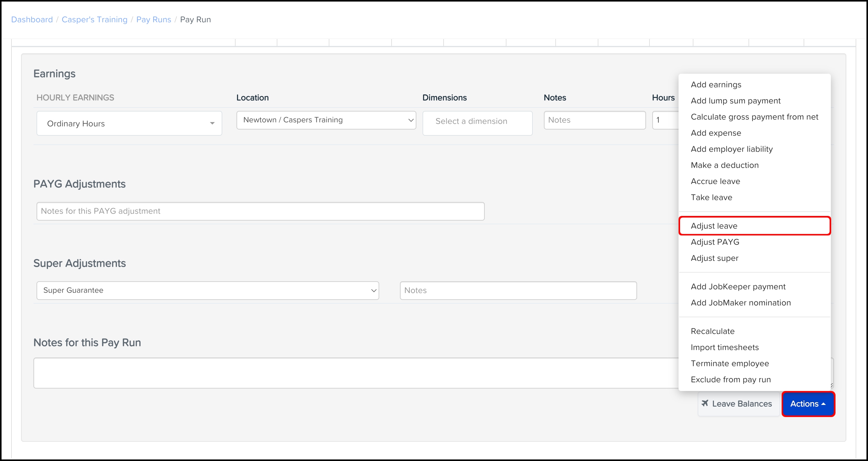Focus the PAYG adjustment notes field
Screen dimensions: 868x461
click(x=260, y=211)
